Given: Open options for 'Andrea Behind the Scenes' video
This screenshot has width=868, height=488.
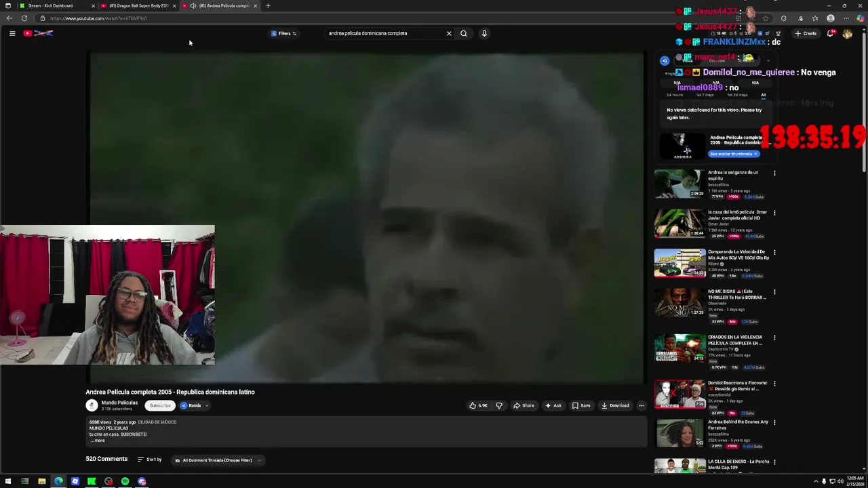Looking at the screenshot, I should coord(774,422).
